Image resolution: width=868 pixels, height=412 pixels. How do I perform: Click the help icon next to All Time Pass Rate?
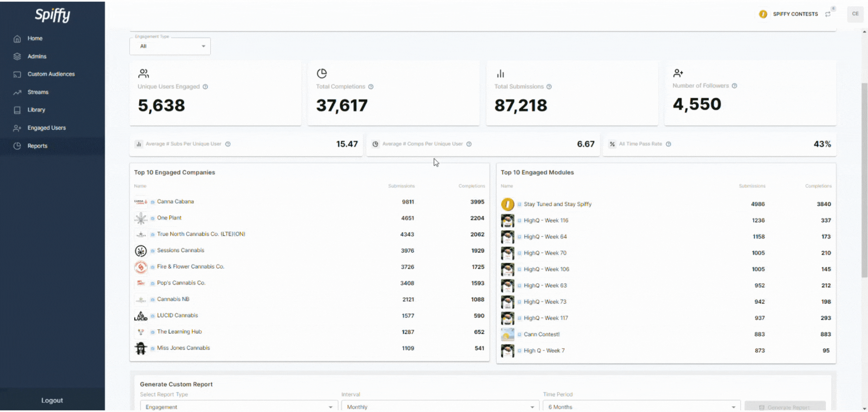tap(668, 144)
